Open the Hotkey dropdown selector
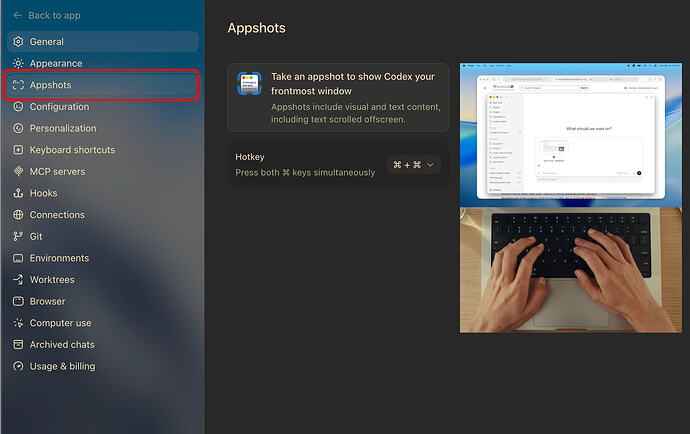This screenshot has width=690, height=434. pos(413,165)
